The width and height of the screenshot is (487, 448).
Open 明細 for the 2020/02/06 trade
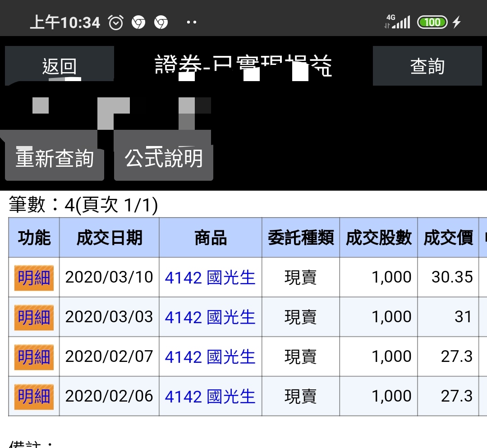coord(34,397)
